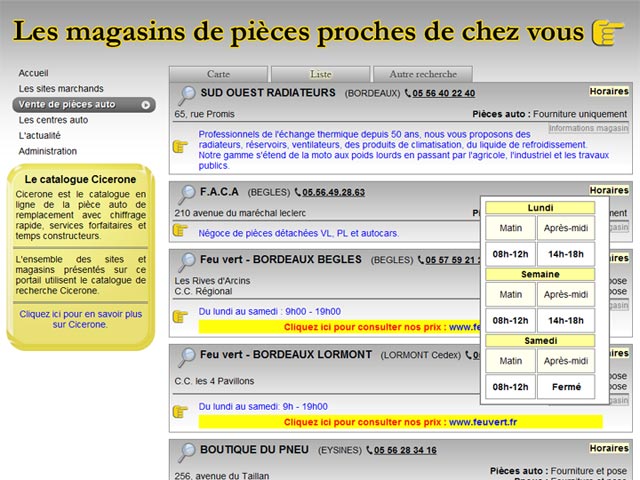Click the Feu vert - BORDEAUX BEGLES title
This screenshot has width=640, height=480.
281,259
